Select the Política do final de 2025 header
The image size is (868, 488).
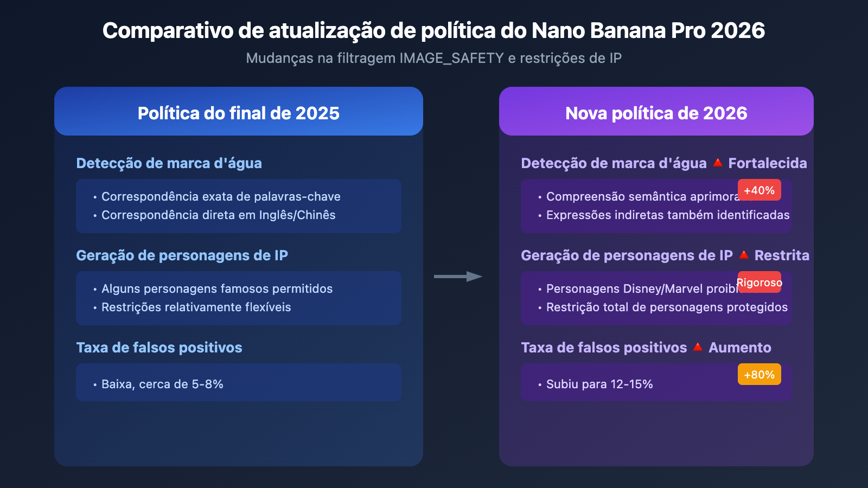pos(239,113)
